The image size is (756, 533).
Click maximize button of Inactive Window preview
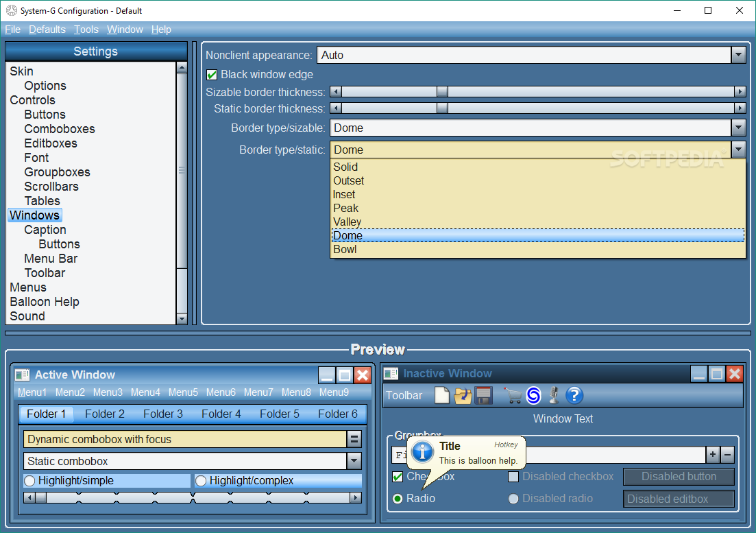[717, 373]
